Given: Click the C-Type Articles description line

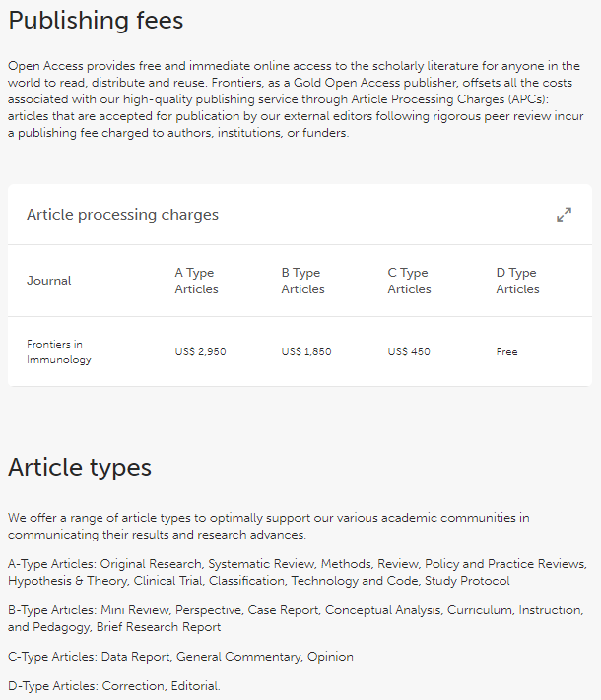Looking at the screenshot, I should 180,657.
